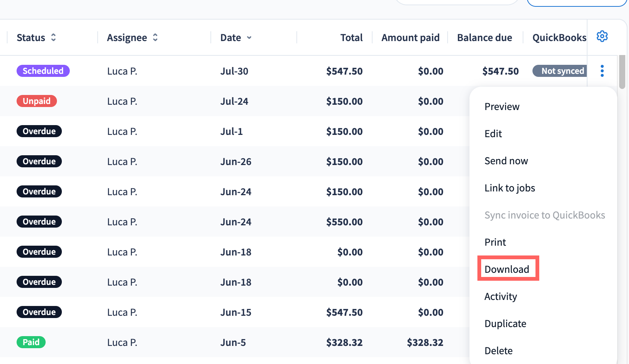Click the table vertical scrollbar

point(622,72)
